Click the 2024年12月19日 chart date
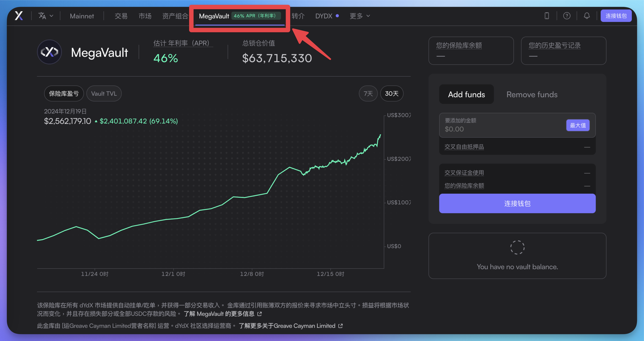Viewport: 644px width, 341px height. point(65,111)
